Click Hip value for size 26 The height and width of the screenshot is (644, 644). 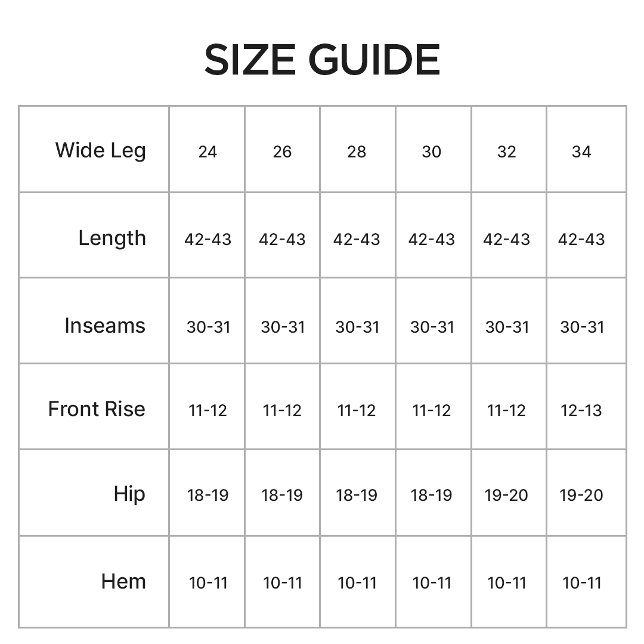click(x=282, y=495)
